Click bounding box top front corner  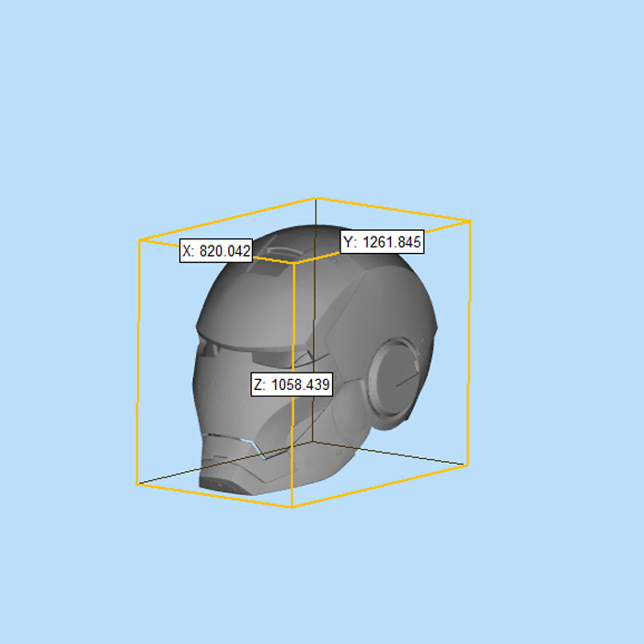click(293, 263)
